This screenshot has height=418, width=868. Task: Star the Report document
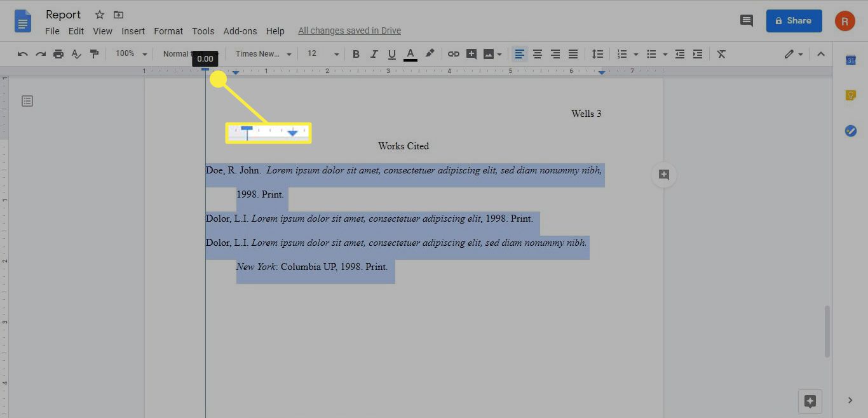(x=100, y=15)
